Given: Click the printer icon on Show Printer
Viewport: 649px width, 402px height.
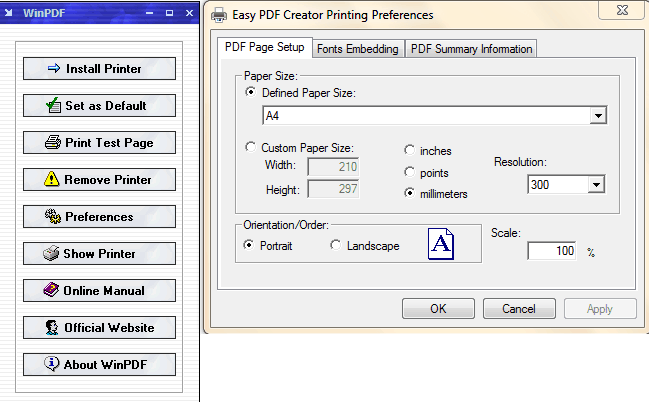Looking at the screenshot, I should (51, 253).
